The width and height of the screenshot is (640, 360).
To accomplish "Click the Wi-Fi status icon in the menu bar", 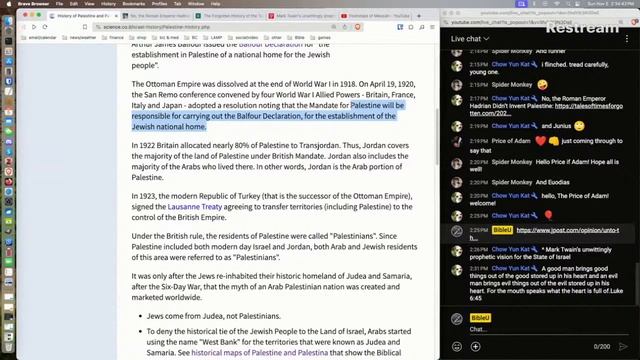I will [557, 4].
